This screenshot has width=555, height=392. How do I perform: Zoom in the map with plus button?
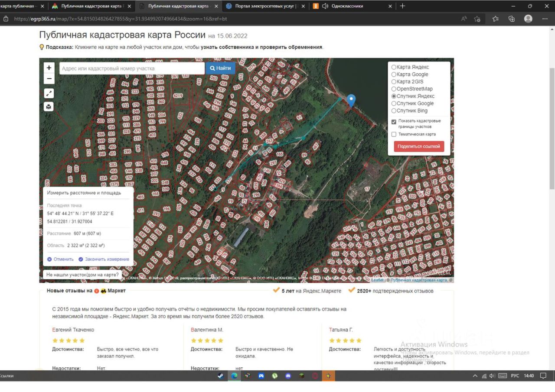(49, 68)
